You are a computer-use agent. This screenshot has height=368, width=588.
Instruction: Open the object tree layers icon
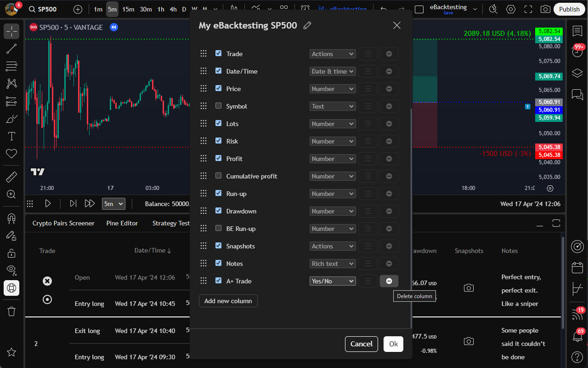pyautogui.click(x=577, y=73)
